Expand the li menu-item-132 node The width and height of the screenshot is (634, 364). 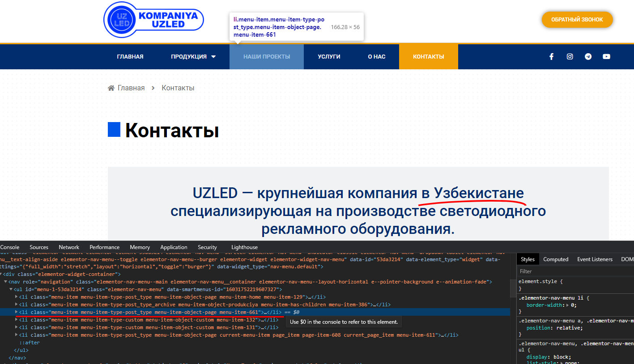[x=17, y=320]
